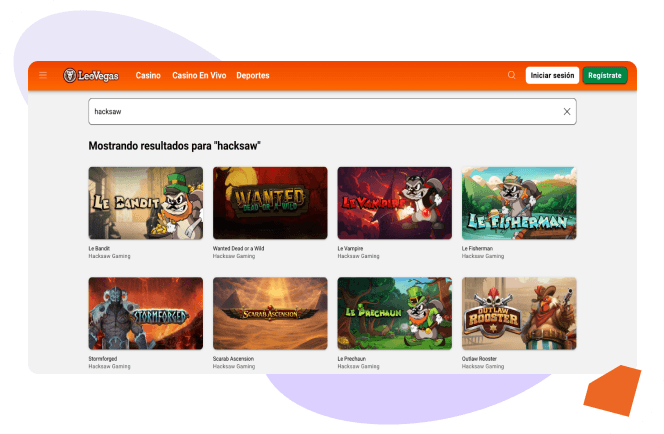Open the Le Fisherman game thumbnail
Screen dimensions: 664x434
point(519,203)
